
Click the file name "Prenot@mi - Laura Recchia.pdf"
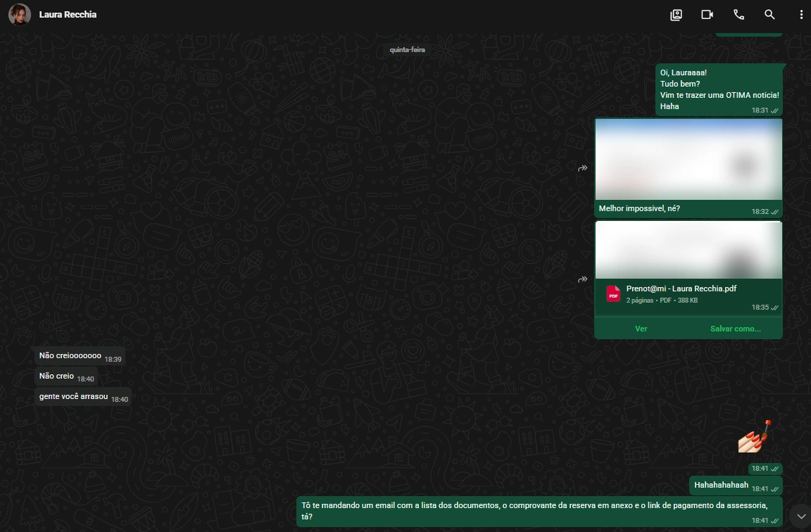click(681, 289)
